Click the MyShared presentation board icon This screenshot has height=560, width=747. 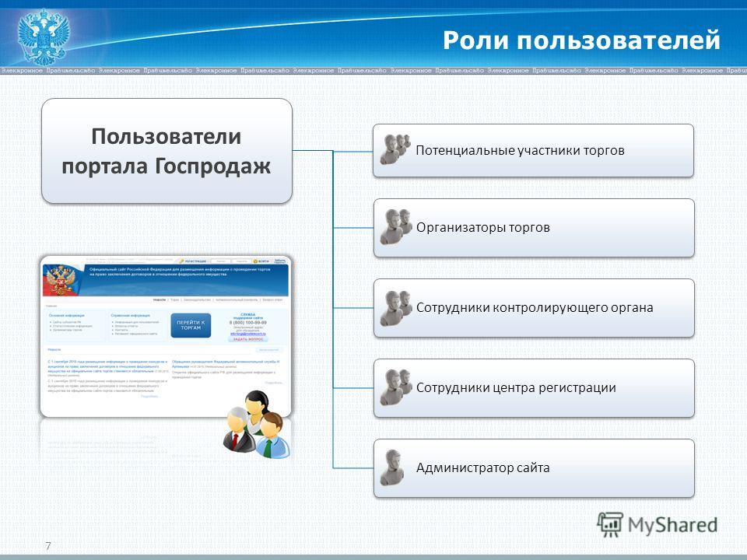click(x=610, y=525)
